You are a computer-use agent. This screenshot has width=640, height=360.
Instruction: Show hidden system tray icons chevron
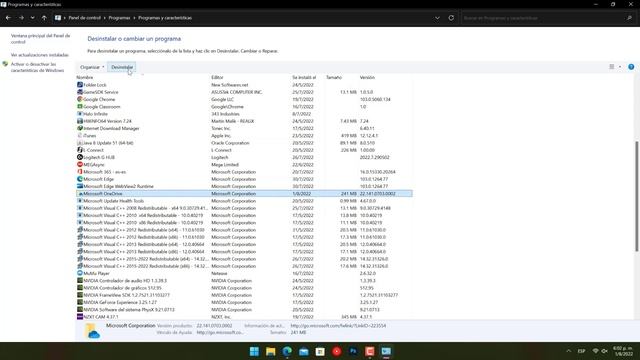pos(569,351)
